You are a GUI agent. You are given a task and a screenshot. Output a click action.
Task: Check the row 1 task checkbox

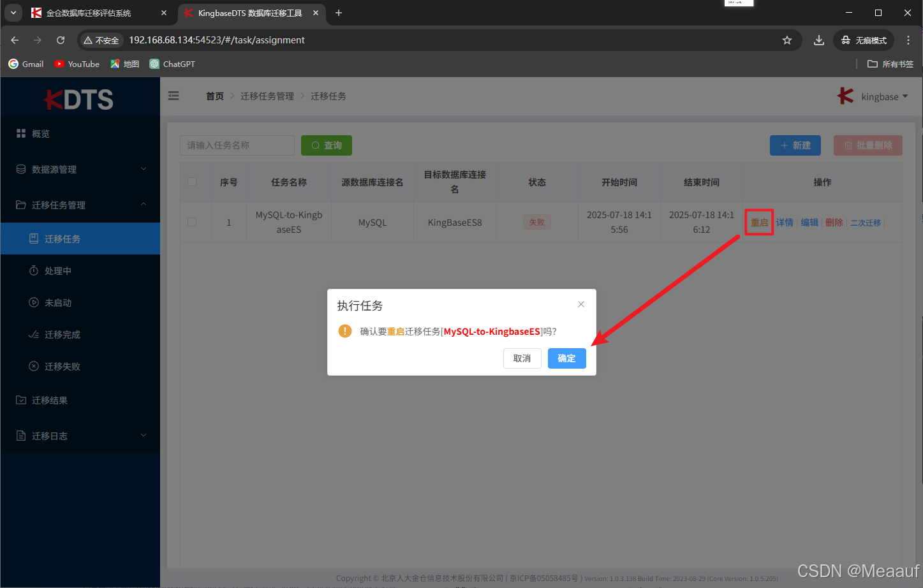pos(192,222)
